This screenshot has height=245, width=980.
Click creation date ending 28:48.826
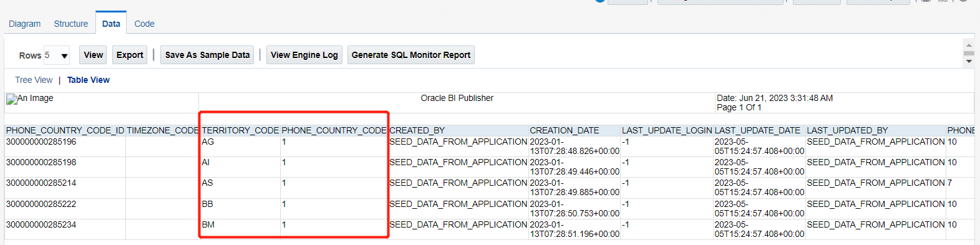[575, 147]
